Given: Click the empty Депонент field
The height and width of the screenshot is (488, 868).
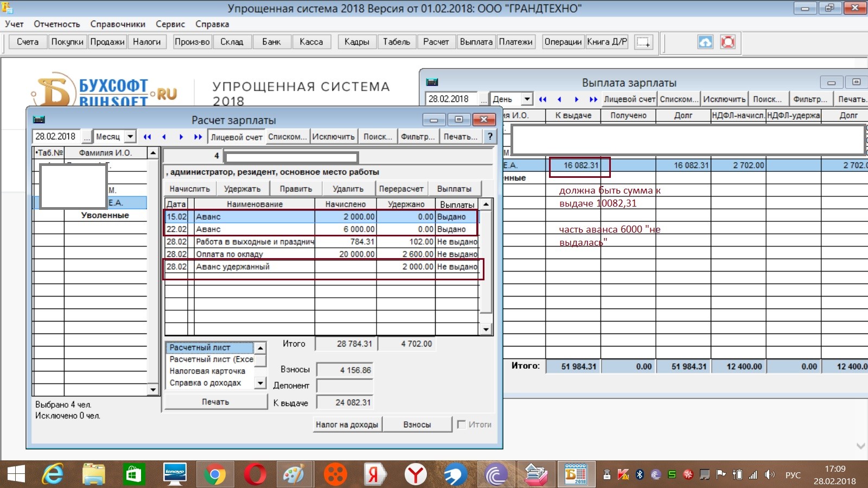Looking at the screenshot, I should [344, 386].
